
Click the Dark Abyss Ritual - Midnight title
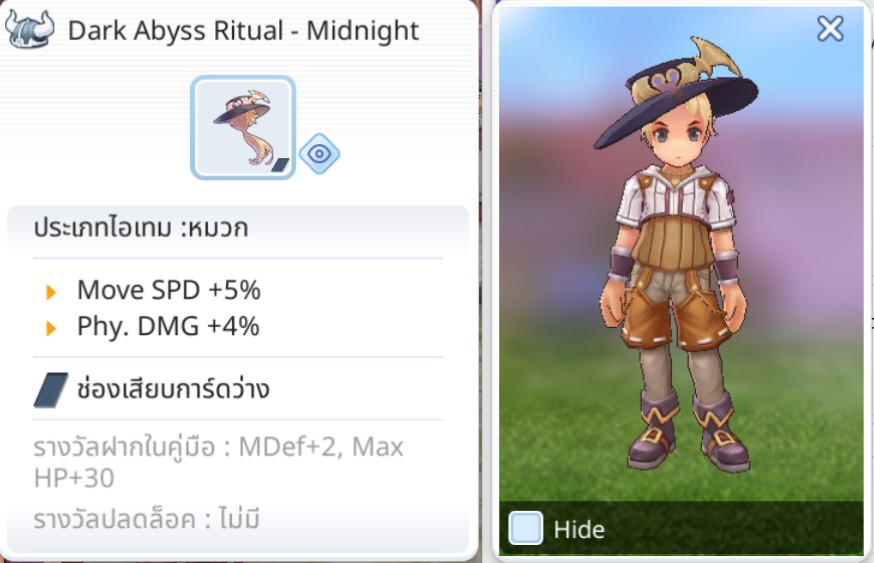243,31
